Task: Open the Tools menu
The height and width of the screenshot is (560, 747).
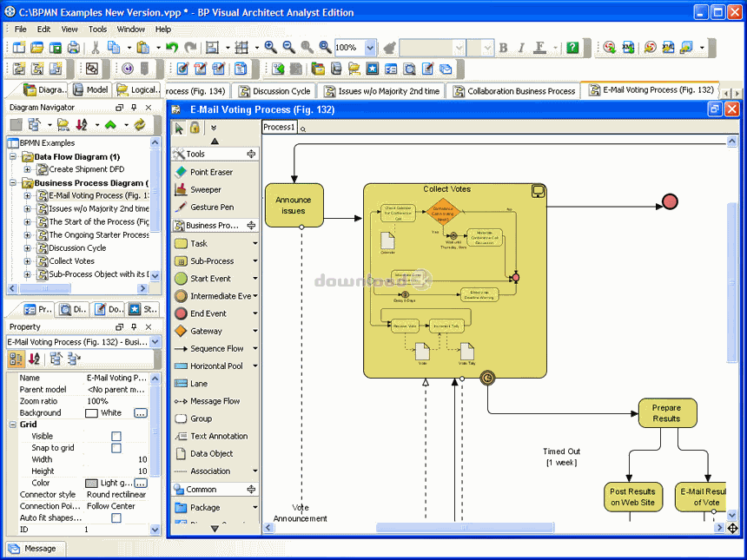Action: tap(97, 29)
